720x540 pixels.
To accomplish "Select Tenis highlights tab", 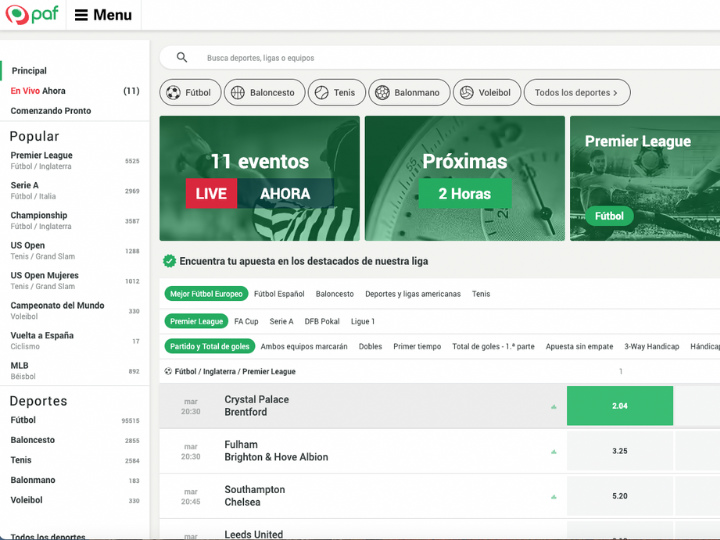I will point(481,294).
